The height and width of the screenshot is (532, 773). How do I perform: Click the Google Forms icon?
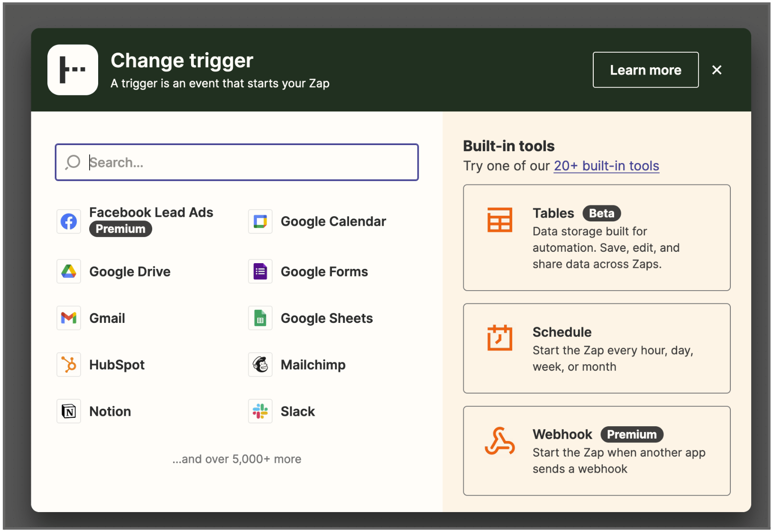click(x=260, y=271)
